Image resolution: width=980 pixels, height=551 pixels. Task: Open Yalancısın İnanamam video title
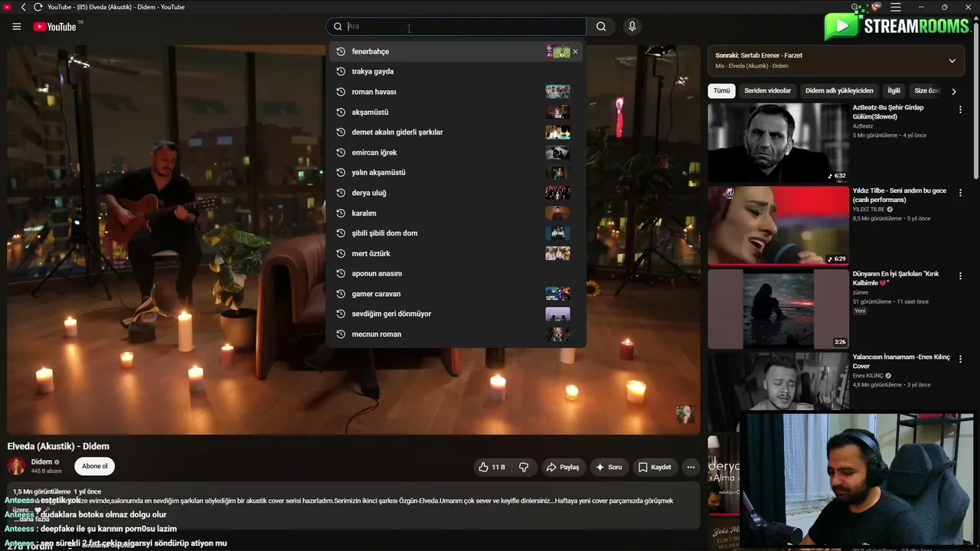pyautogui.click(x=901, y=361)
